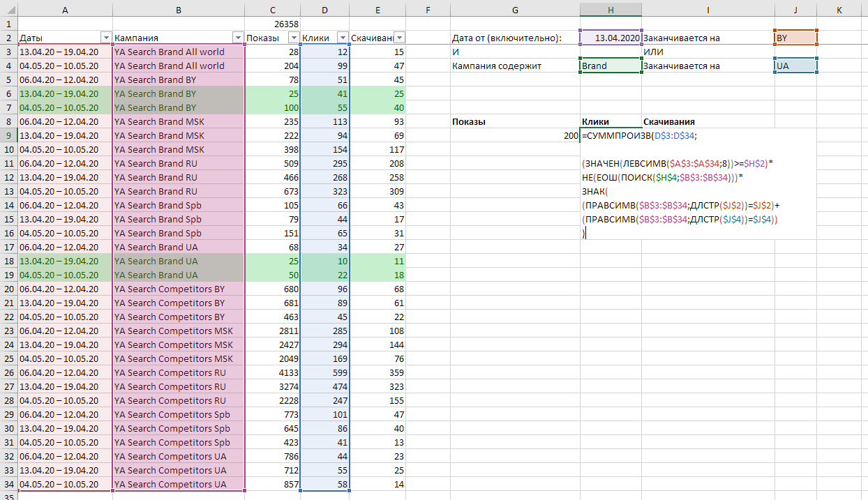Select column A header
868x500 pixels.
tap(65, 10)
